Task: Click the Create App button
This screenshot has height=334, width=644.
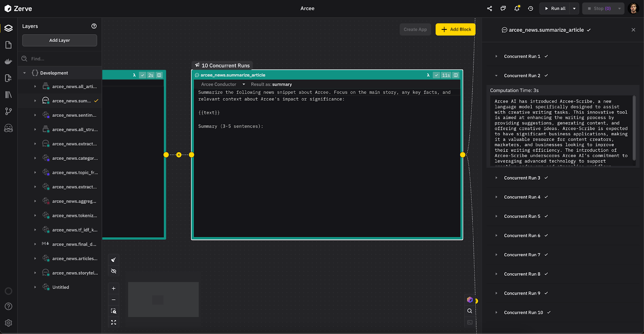Action: pos(415,29)
